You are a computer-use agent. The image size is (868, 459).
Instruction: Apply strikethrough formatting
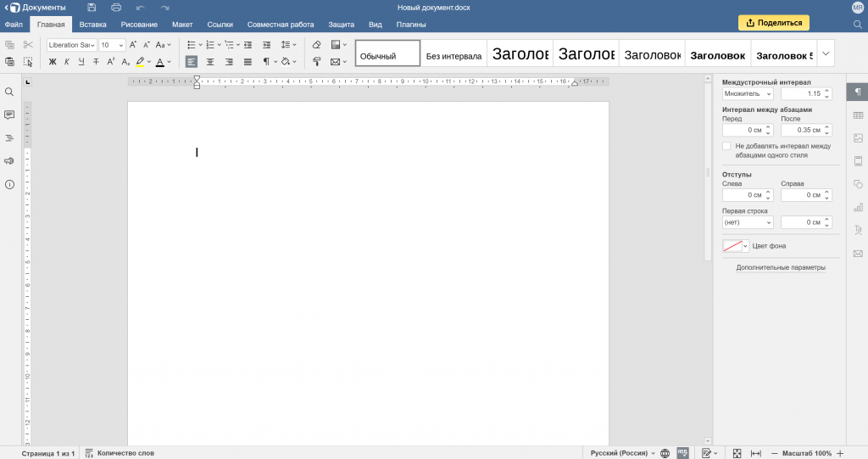tap(96, 62)
